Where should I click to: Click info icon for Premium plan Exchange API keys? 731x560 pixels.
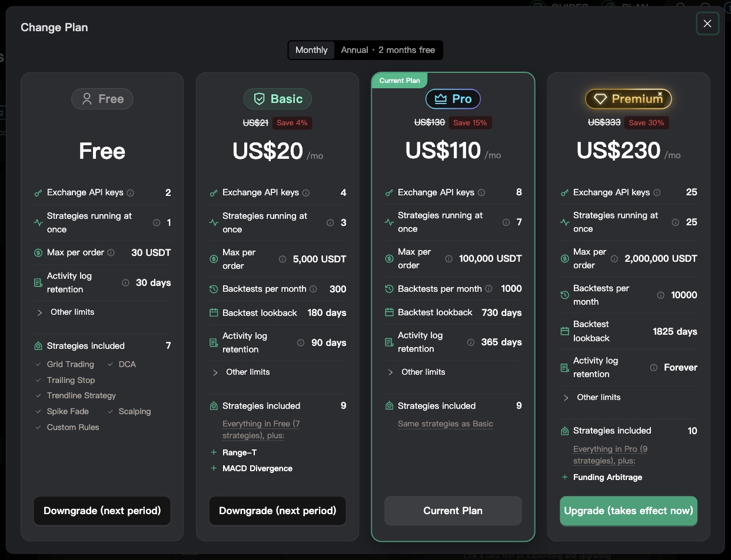657,192
